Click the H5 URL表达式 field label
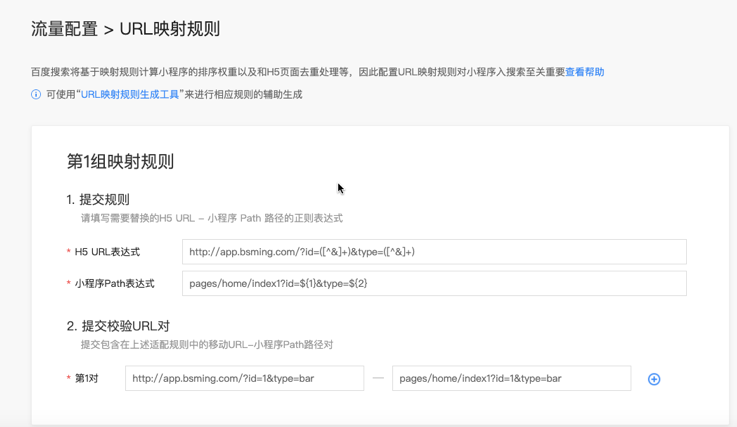This screenshot has width=737, height=427. [x=107, y=252]
